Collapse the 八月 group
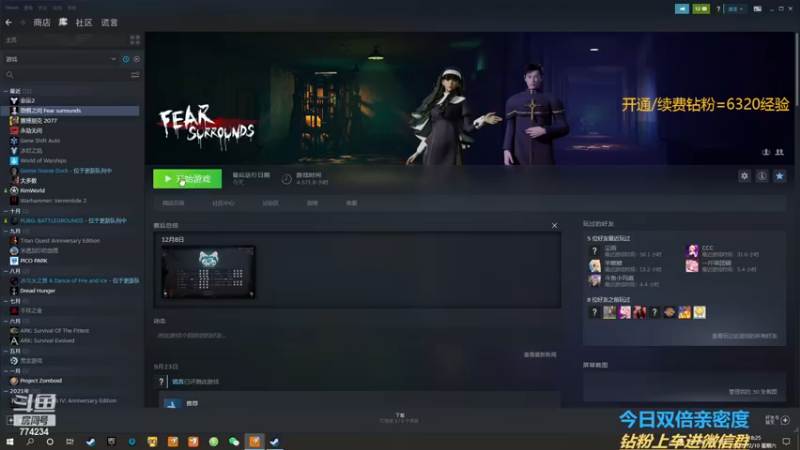 point(6,271)
